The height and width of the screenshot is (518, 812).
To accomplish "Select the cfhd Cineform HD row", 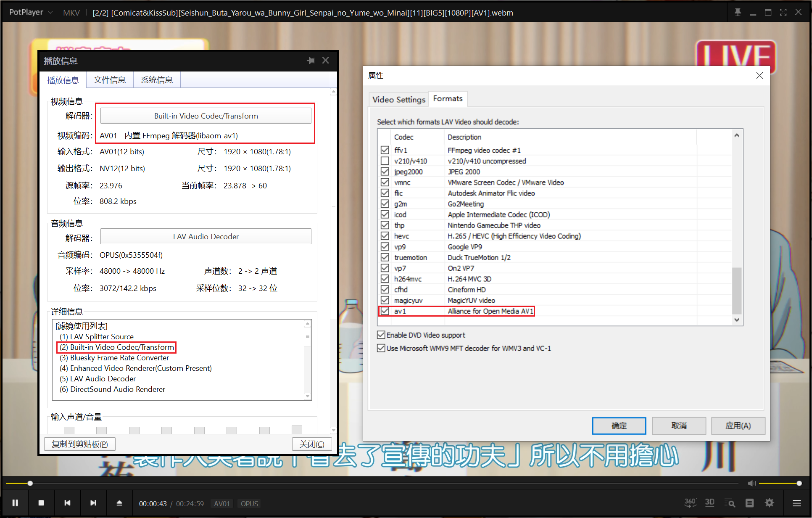I will (555, 289).
